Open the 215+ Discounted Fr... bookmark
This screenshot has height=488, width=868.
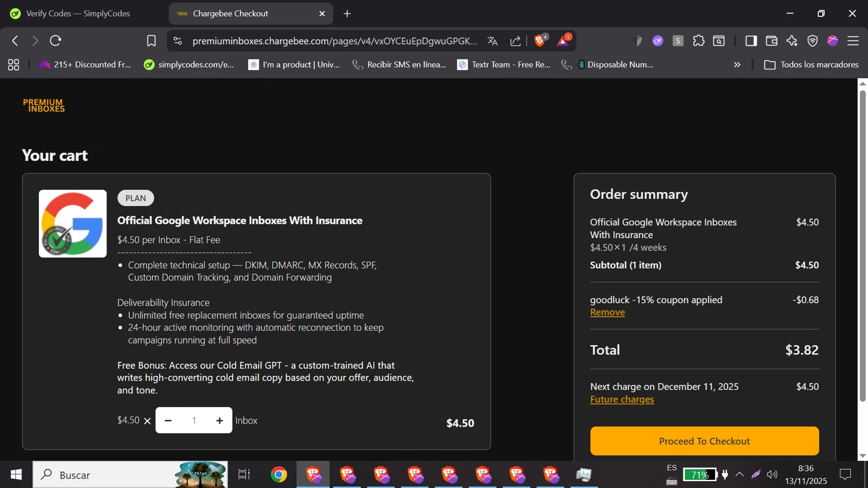pyautogui.click(x=85, y=65)
